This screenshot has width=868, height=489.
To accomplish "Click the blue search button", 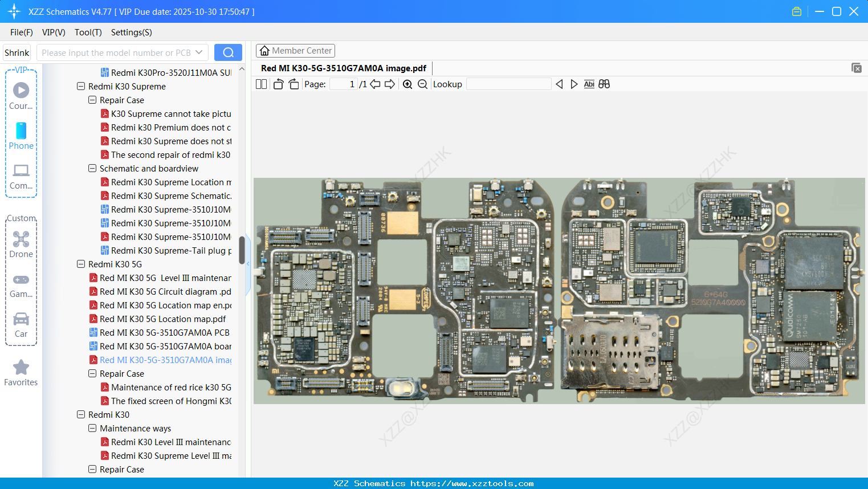I will [x=228, y=52].
